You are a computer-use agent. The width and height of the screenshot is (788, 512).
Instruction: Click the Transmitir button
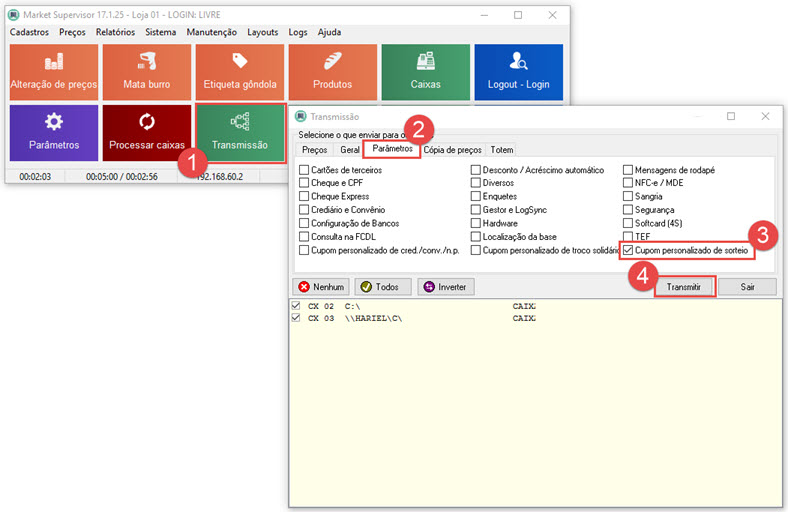click(x=684, y=287)
